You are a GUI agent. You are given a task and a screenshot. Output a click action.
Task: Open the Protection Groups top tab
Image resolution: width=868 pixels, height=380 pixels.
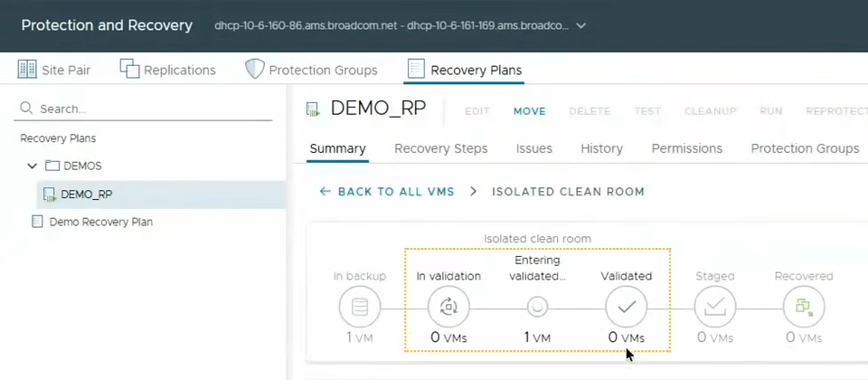[312, 71]
